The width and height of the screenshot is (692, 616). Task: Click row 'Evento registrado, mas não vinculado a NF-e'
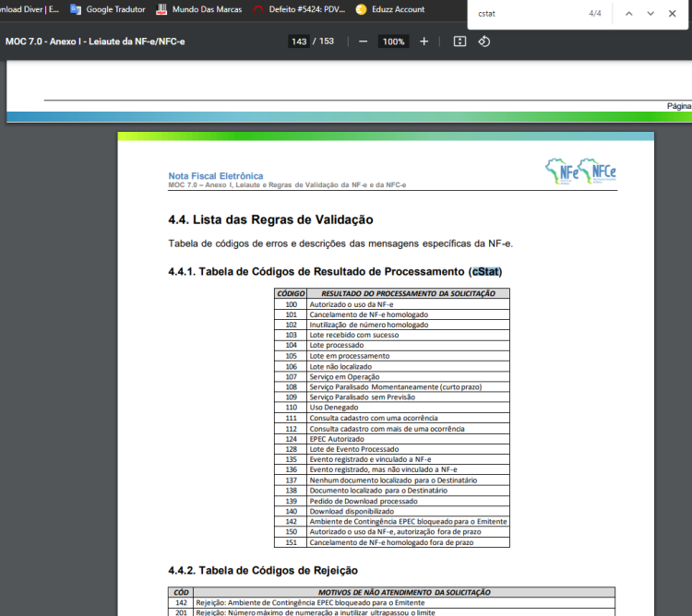tap(392, 469)
